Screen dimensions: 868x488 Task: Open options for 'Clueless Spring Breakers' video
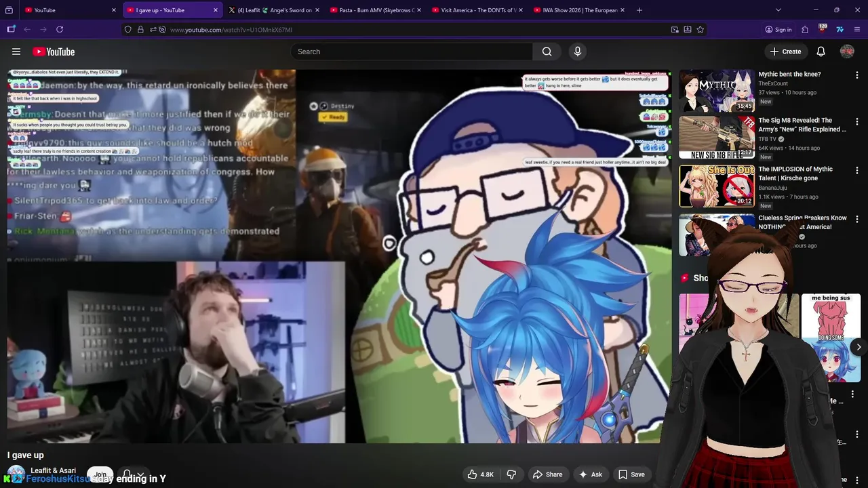pyautogui.click(x=856, y=219)
